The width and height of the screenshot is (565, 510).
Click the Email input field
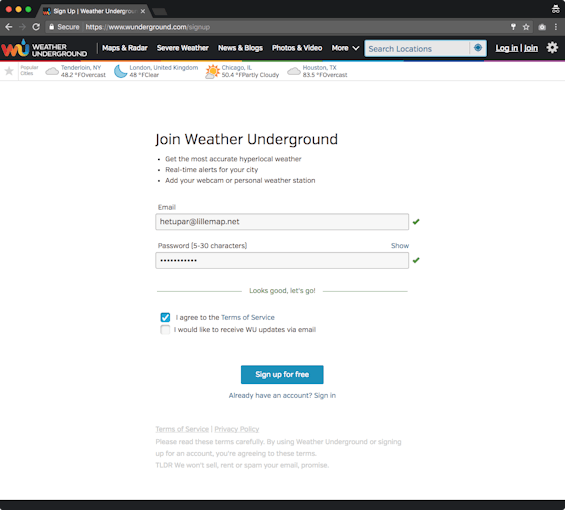pyautogui.click(x=282, y=222)
